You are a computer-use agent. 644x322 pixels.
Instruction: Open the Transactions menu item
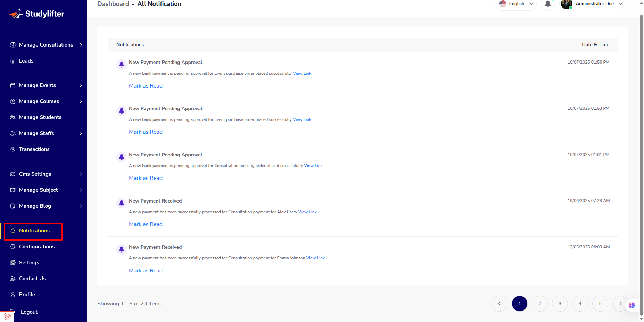[34, 149]
